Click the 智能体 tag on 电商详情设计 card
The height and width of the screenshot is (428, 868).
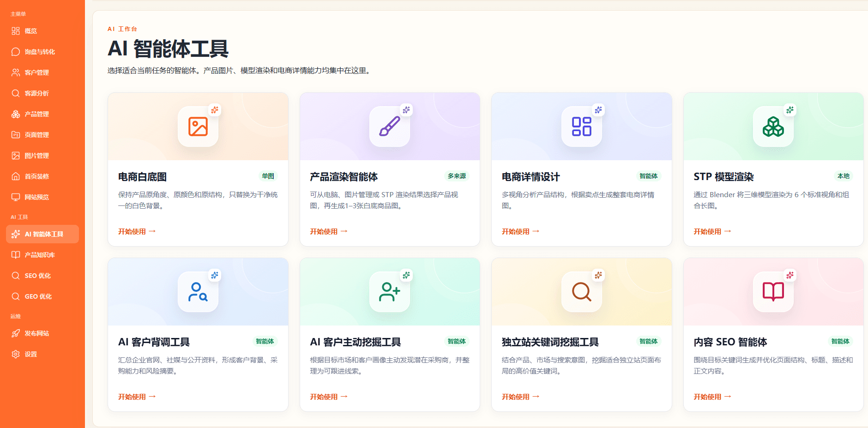[x=648, y=176]
